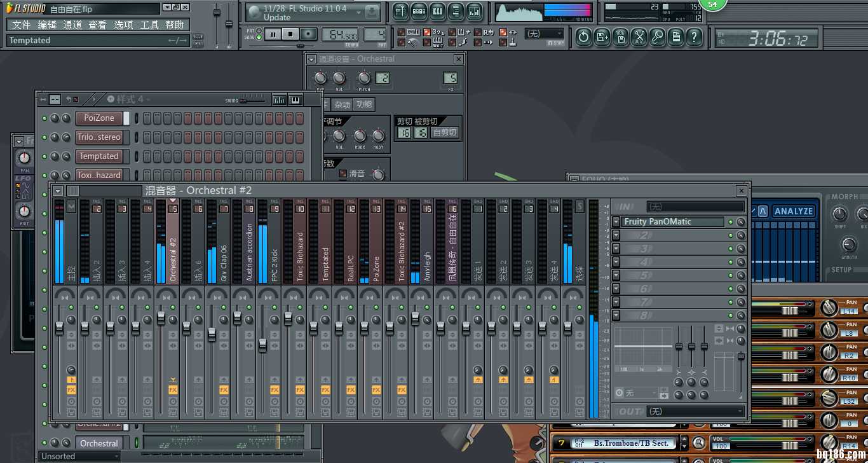The height and width of the screenshot is (463, 868).
Task: Click the download icon in news panel
Action: point(372,12)
